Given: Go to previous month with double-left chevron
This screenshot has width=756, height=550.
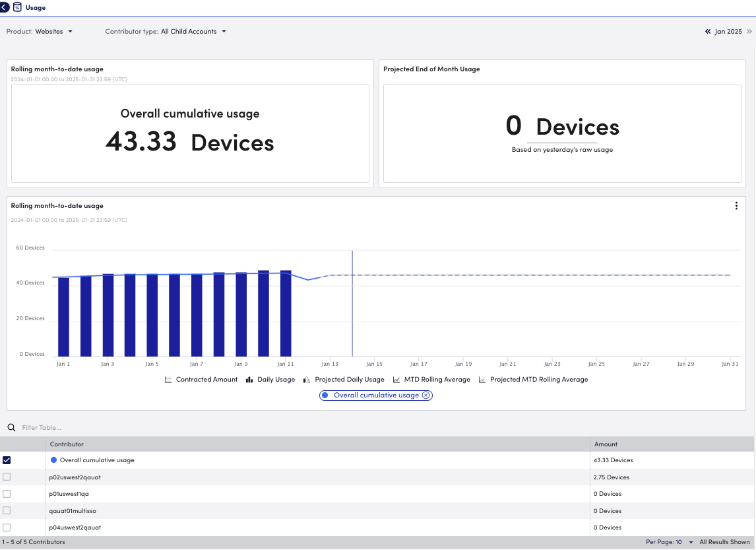Looking at the screenshot, I should pyautogui.click(x=707, y=31).
